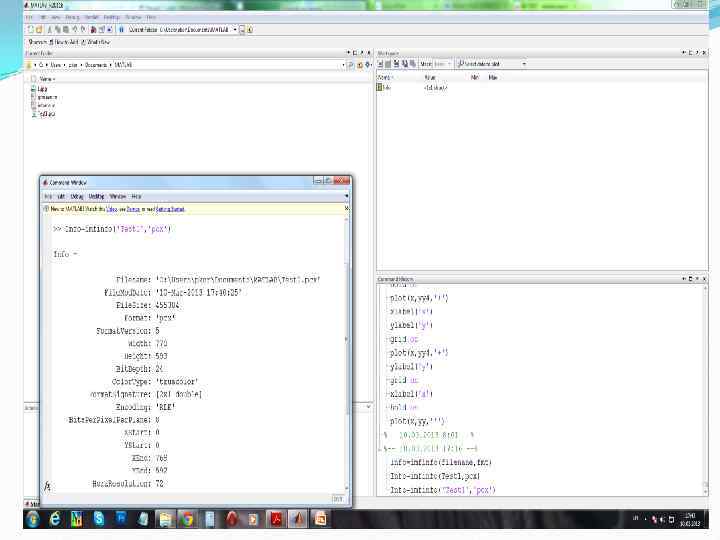Open Desktop menu in main MATLAB window

[112, 17]
